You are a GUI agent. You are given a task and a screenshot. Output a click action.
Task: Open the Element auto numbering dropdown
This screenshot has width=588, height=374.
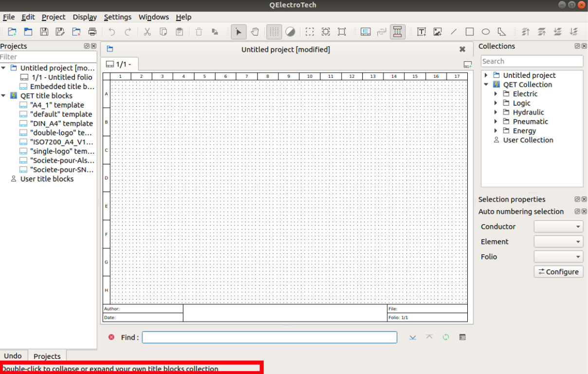(558, 242)
